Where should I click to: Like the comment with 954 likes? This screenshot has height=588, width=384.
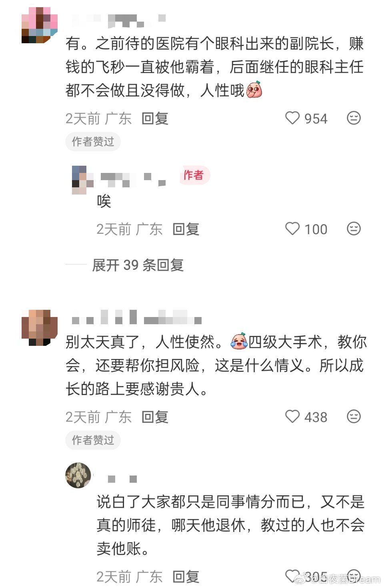tap(292, 118)
